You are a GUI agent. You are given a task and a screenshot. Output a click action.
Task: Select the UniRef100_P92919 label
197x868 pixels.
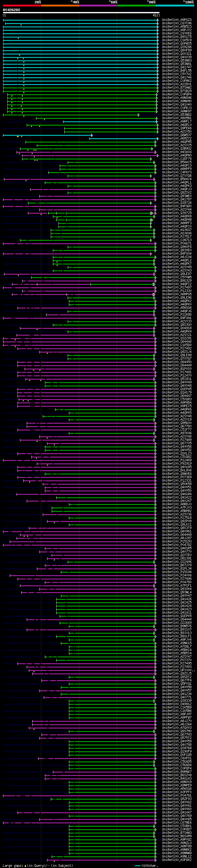[176, 463]
